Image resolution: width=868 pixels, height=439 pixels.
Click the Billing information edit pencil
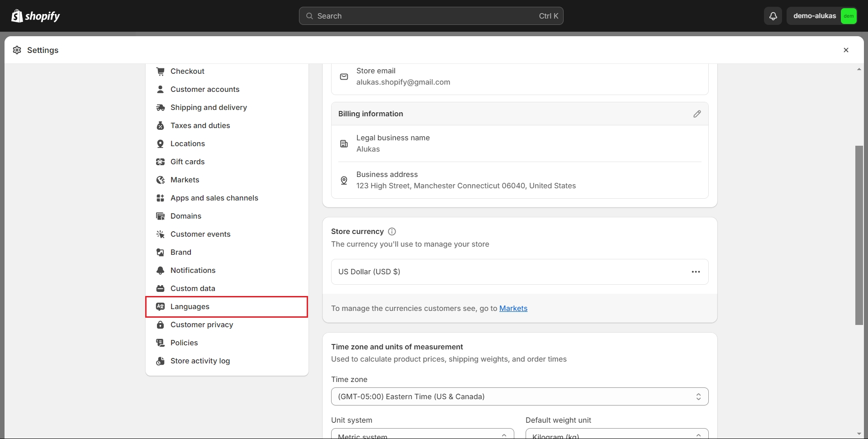coord(697,114)
